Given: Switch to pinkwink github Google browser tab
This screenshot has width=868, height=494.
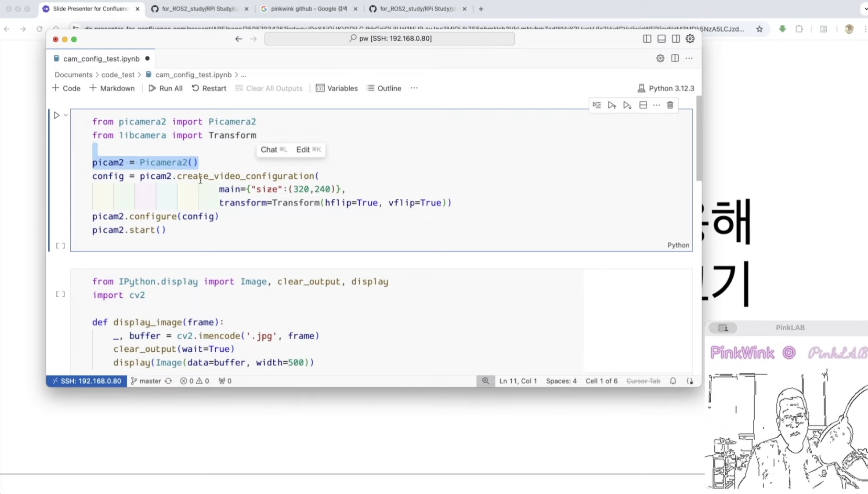Looking at the screenshot, I should pos(308,9).
